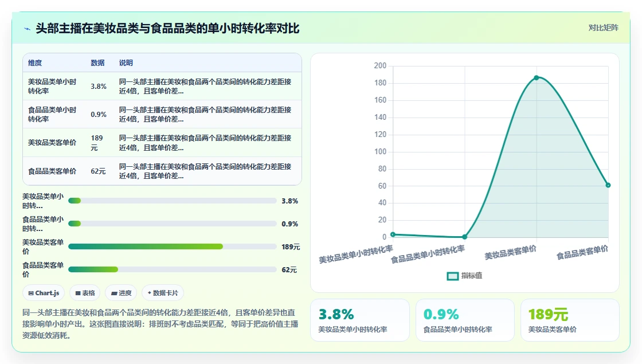
Task: Click the 食品品类客单价 62元 progress bar
Action: tap(173, 269)
